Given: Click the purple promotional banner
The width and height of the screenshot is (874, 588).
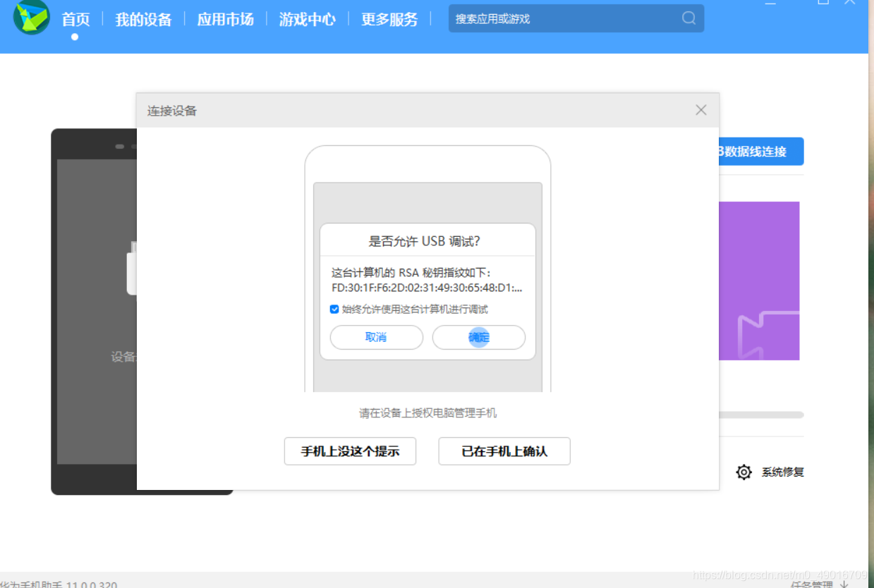Looking at the screenshot, I should 759,281.
